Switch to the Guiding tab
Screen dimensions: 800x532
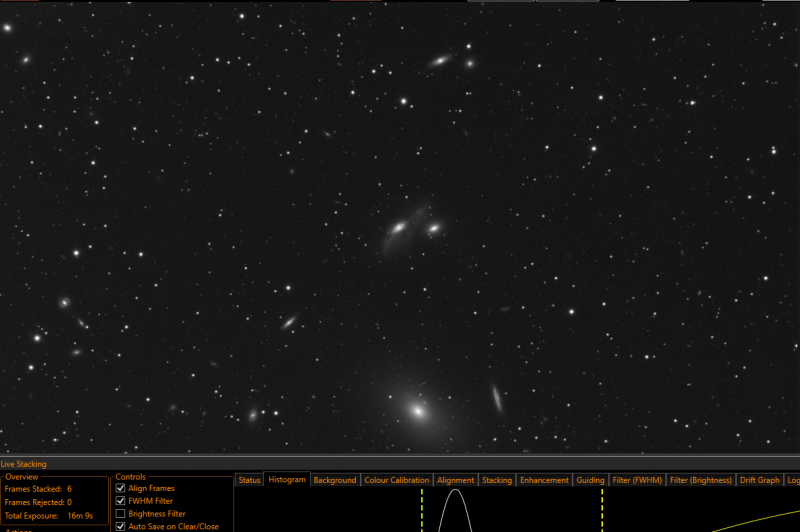(590, 480)
